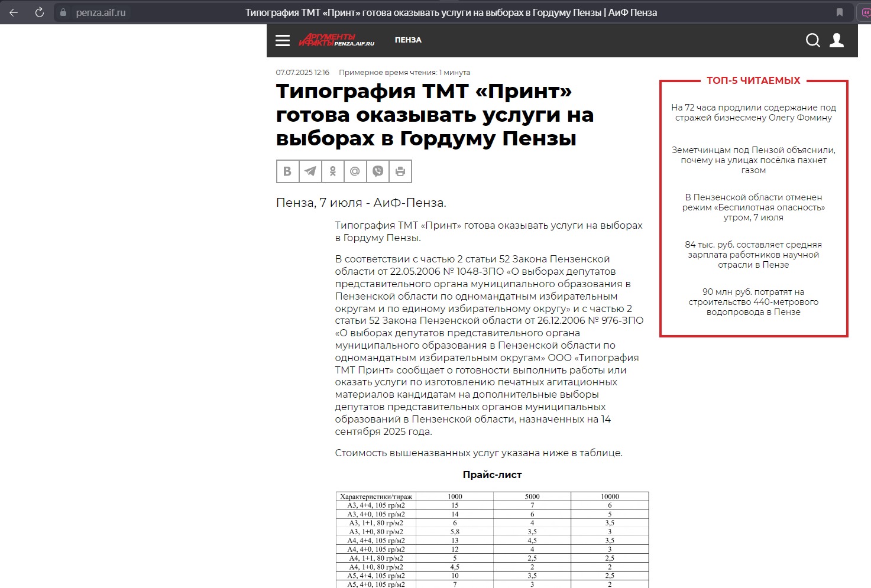
Task: Share the article via Viber
Action: tap(378, 171)
